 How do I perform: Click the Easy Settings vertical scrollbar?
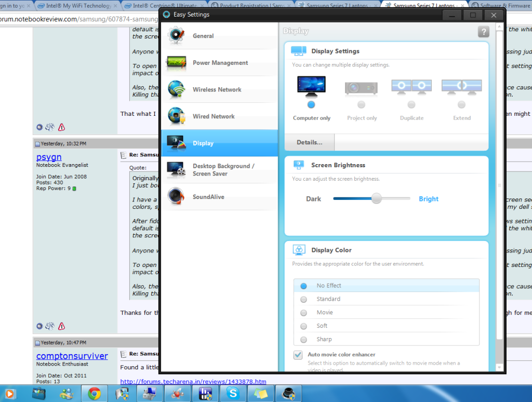click(x=499, y=185)
